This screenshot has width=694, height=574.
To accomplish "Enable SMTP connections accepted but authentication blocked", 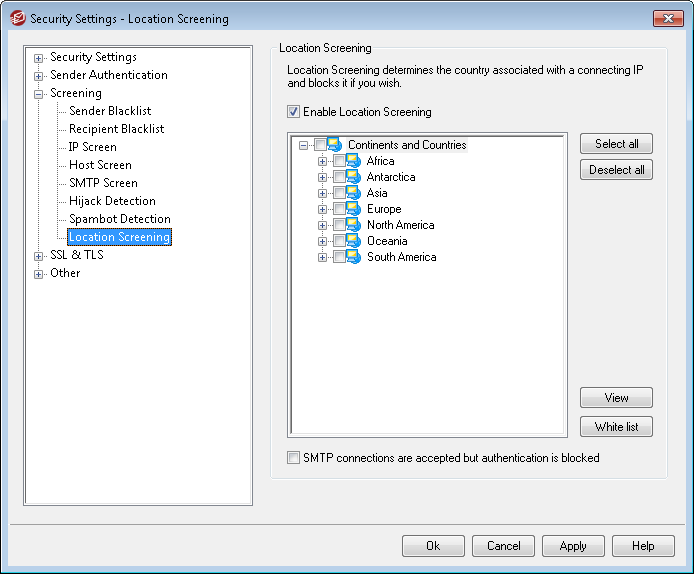I will pos(294,458).
